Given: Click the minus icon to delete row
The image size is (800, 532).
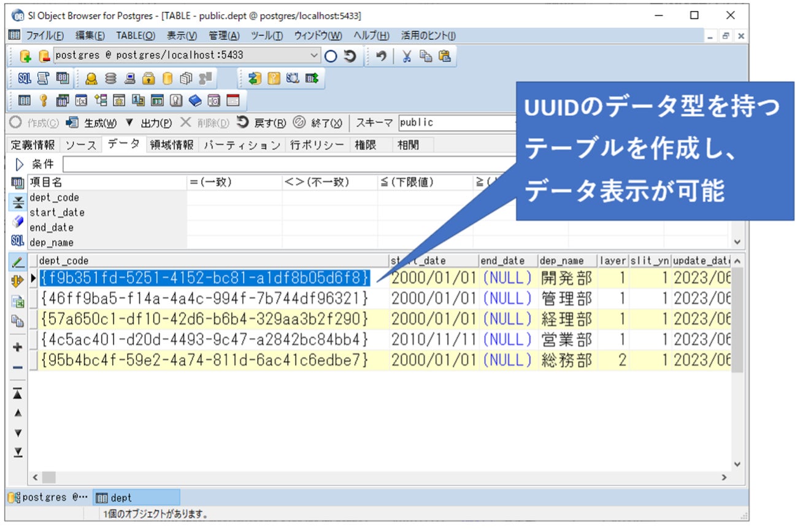Looking at the screenshot, I should click(18, 368).
